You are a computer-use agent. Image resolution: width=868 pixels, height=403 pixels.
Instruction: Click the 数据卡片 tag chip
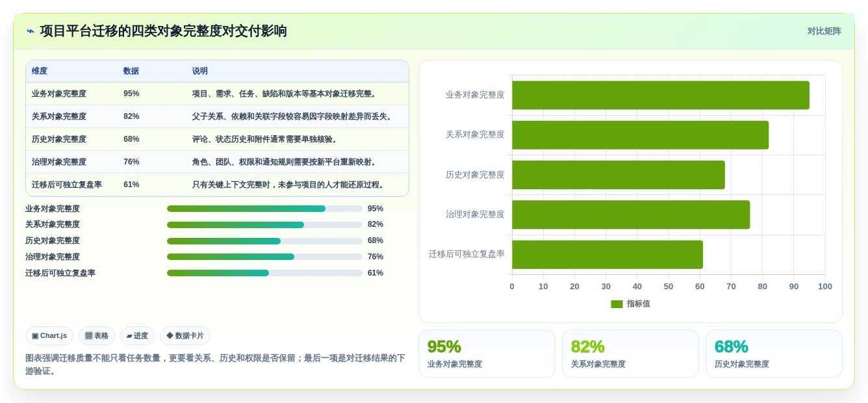coord(185,336)
